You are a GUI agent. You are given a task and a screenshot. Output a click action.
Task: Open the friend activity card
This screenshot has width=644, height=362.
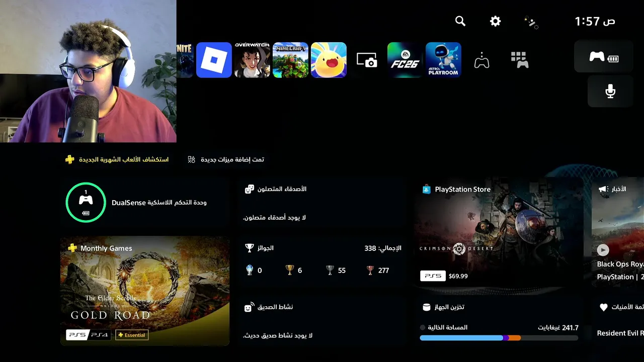pyautogui.click(x=322, y=321)
